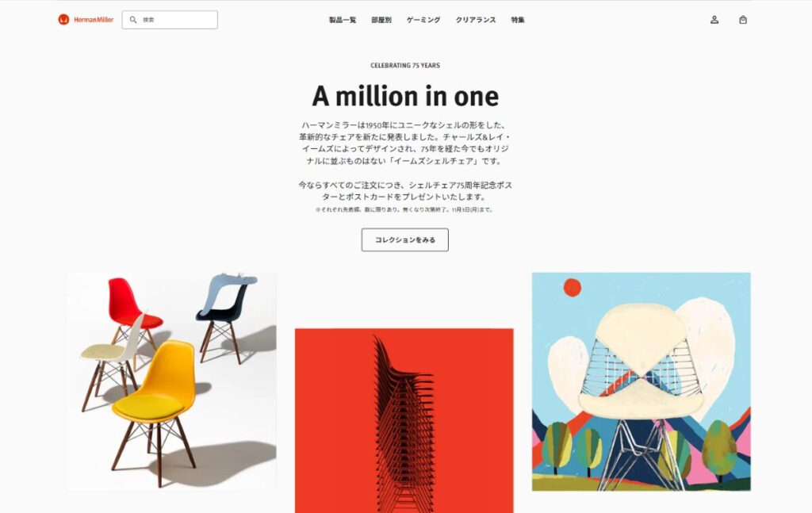Open the illustrated wire chair artwork
Image resolution: width=812 pixels, height=513 pixels.
tap(641, 381)
